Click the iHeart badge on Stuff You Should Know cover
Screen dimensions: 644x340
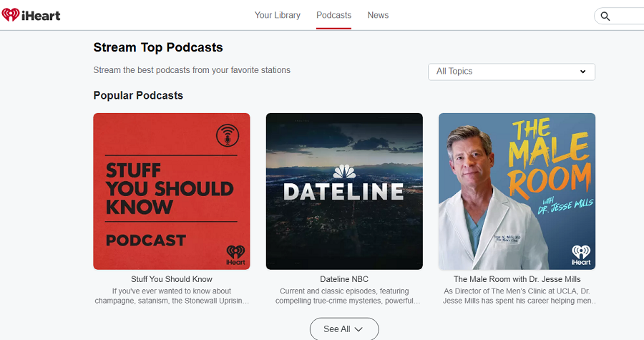[235, 255]
